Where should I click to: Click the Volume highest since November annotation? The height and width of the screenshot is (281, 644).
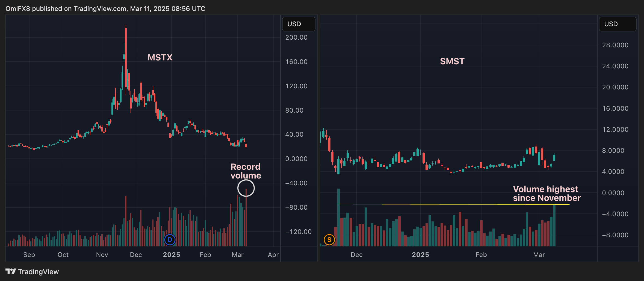coord(547,194)
